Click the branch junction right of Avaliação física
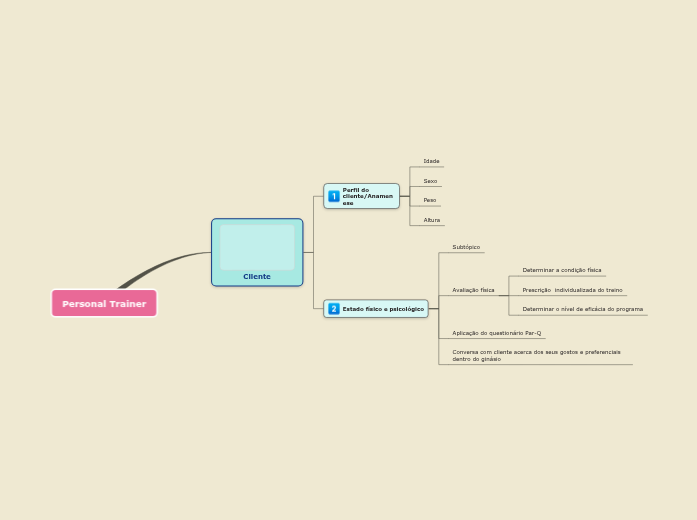 pyautogui.click(x=509, y=290)
